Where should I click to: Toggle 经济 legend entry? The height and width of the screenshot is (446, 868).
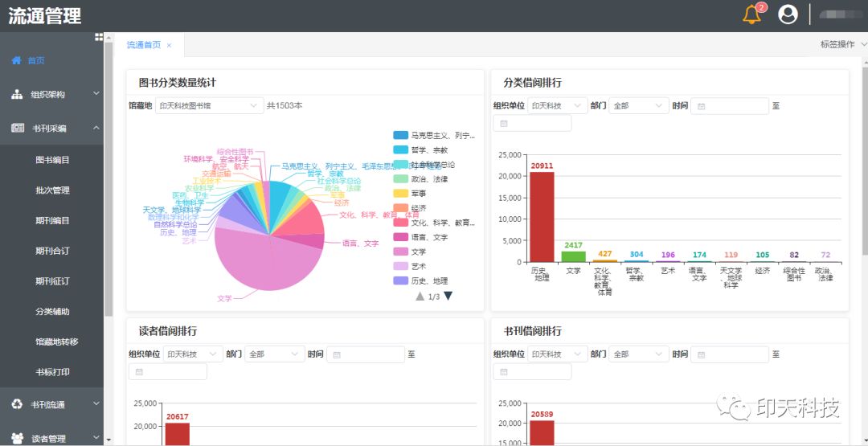(410, 208)
